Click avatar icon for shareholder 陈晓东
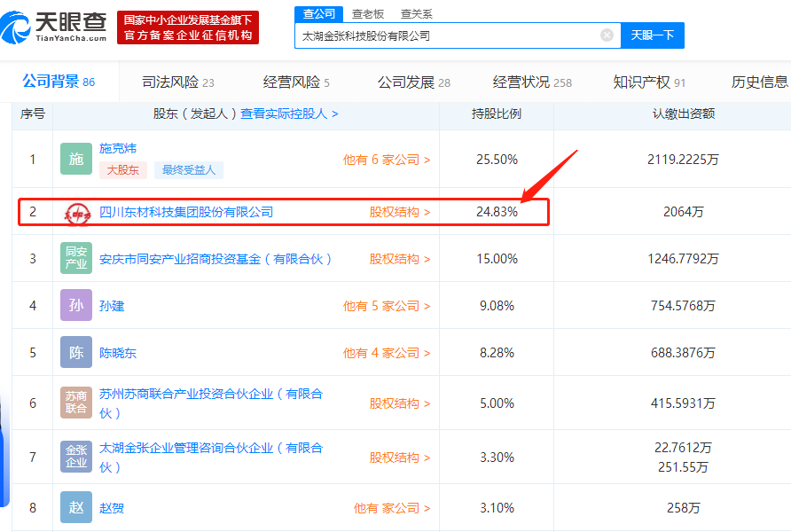791x532 pixels. point(76,352)
